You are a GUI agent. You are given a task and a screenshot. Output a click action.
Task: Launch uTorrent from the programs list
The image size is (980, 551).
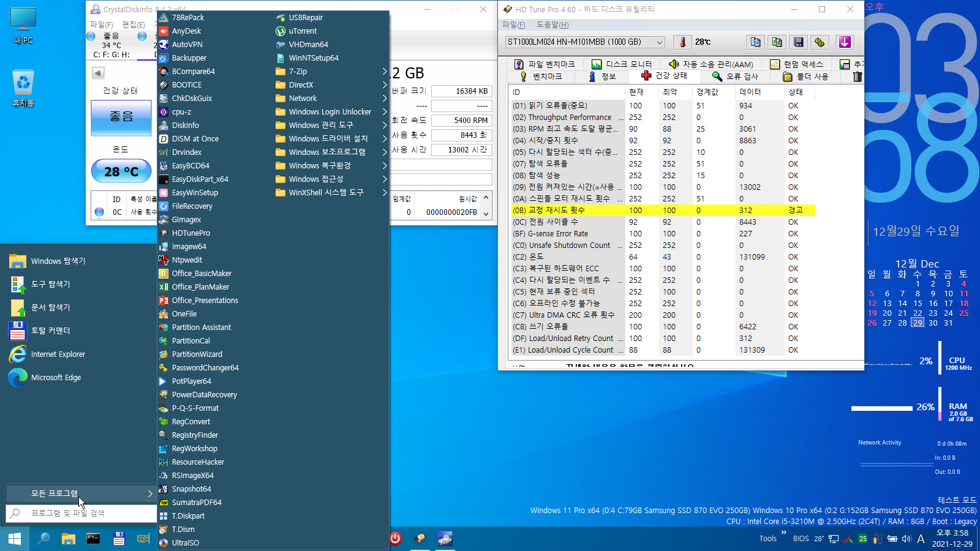click(303, 31)
